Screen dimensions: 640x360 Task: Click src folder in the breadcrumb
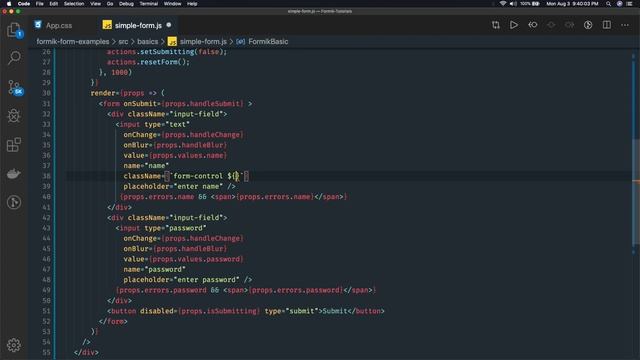tap(123, 42)
